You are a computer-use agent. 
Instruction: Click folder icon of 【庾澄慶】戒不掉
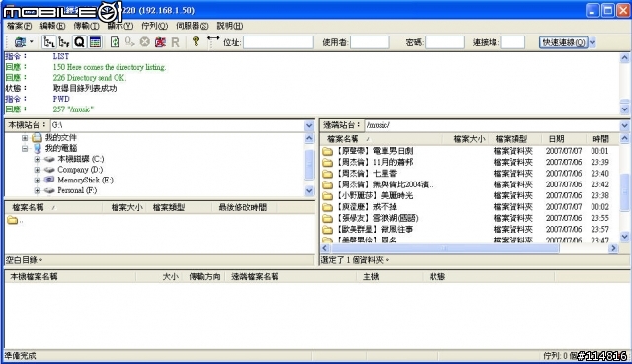327,208
